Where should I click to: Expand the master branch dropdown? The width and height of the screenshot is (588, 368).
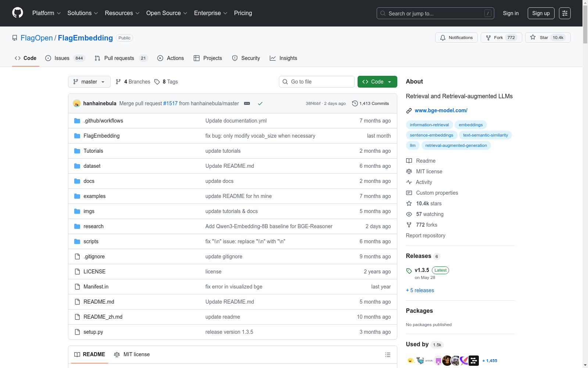point(89,82)
